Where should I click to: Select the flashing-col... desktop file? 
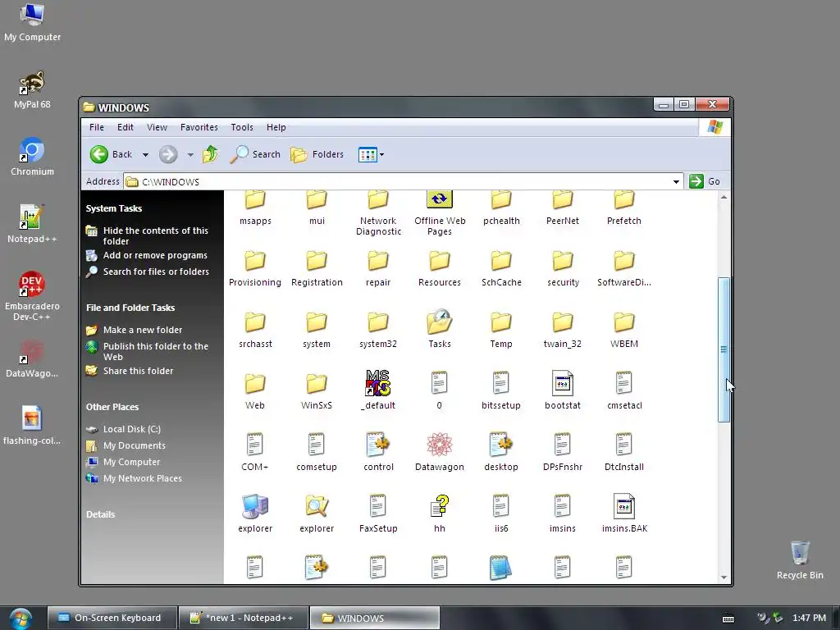point(32,426)
